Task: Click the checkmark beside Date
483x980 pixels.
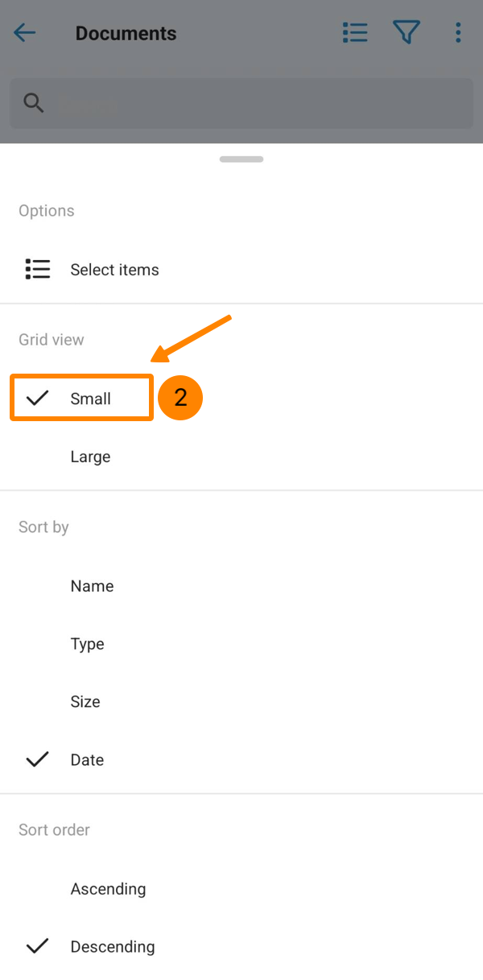Action: (x=38, y=759)
